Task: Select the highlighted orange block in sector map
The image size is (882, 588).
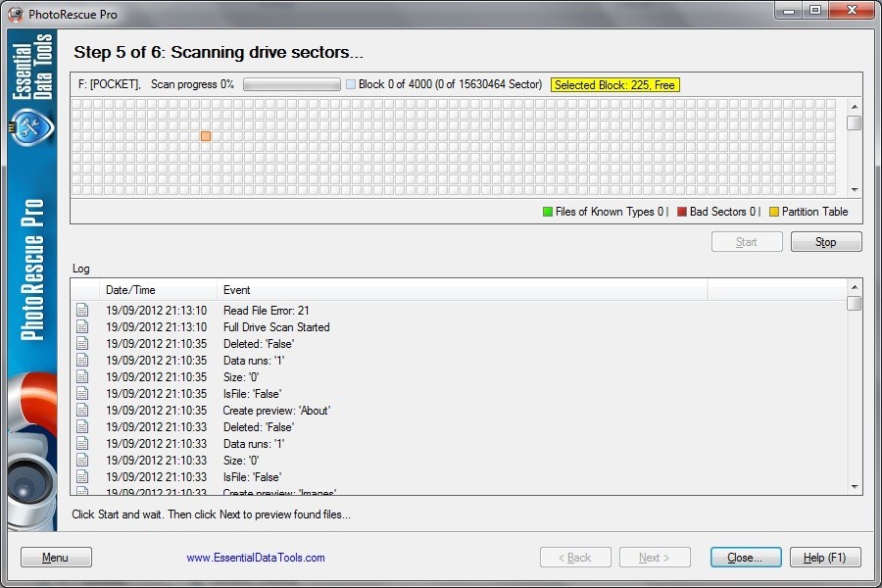Action: (206, 136)
